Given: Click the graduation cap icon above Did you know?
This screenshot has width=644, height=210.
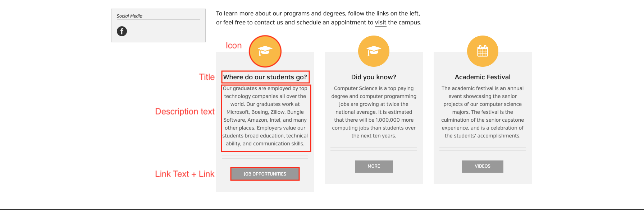Looking at the screenshot, I should coord(374,51).
